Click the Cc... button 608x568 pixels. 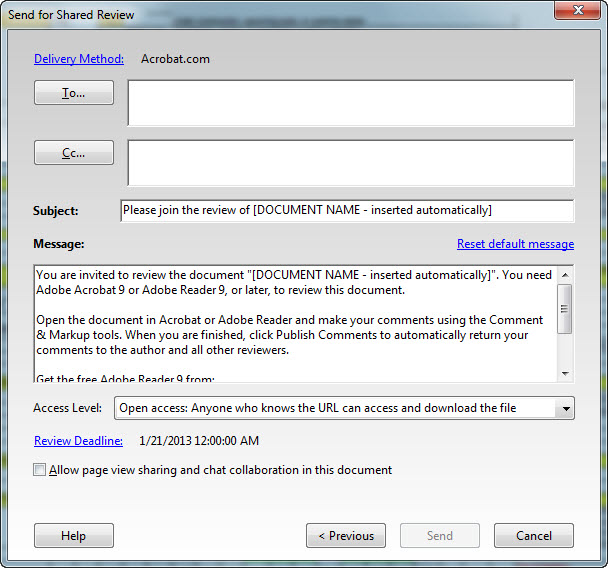pos(74,153)
